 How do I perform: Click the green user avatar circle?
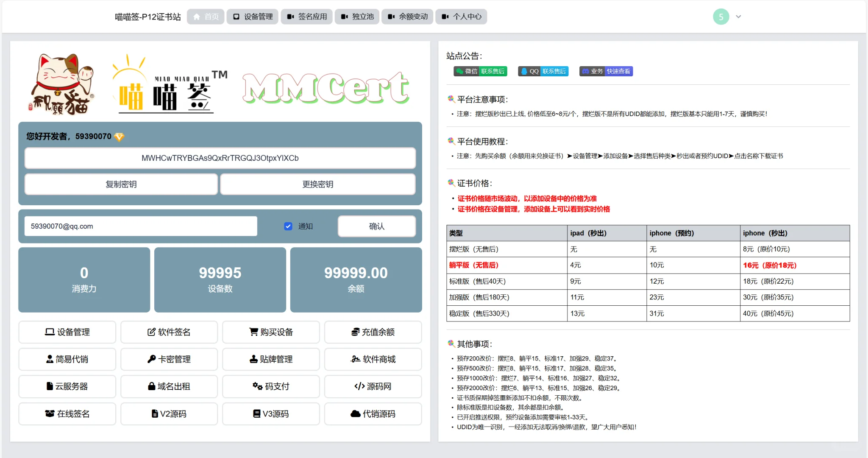(x=721, y=17)
